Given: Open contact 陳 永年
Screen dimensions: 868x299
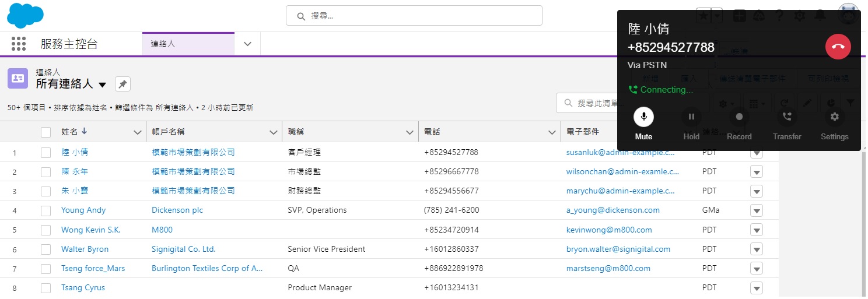Looking at the screenshot, I should point(75,171).
